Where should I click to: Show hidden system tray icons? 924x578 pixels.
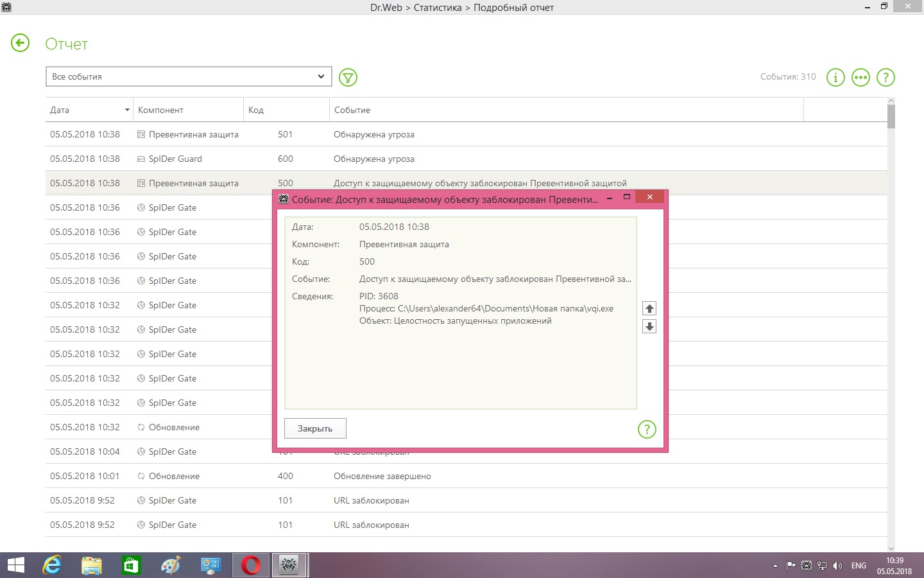775,566
